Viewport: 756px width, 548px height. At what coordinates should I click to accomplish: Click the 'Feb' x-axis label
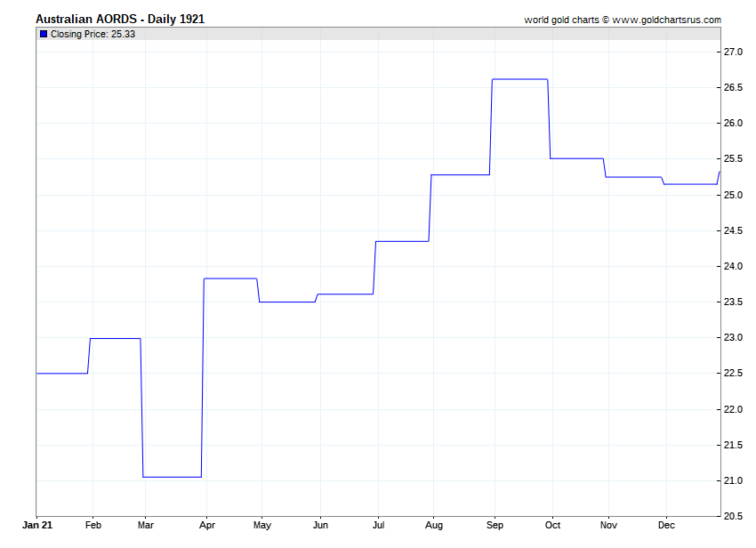click(93, 525)
